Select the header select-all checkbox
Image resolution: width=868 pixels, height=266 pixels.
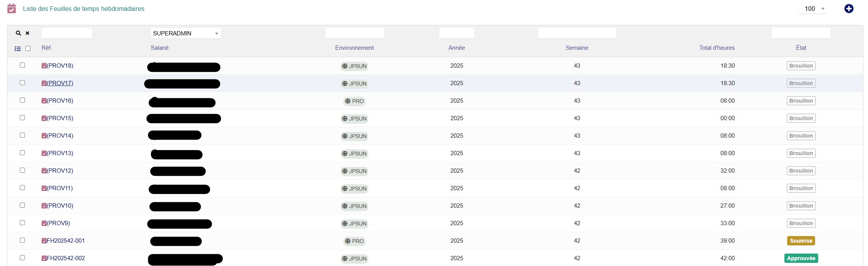click(28, 49)
